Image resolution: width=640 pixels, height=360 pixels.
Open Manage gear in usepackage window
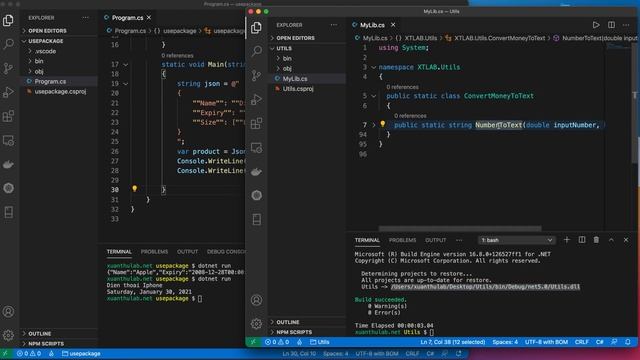8,335
